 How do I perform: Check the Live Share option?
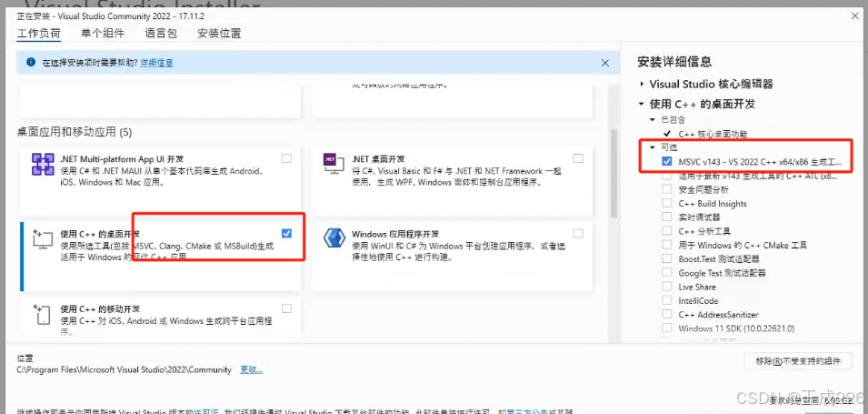(667, 287)
